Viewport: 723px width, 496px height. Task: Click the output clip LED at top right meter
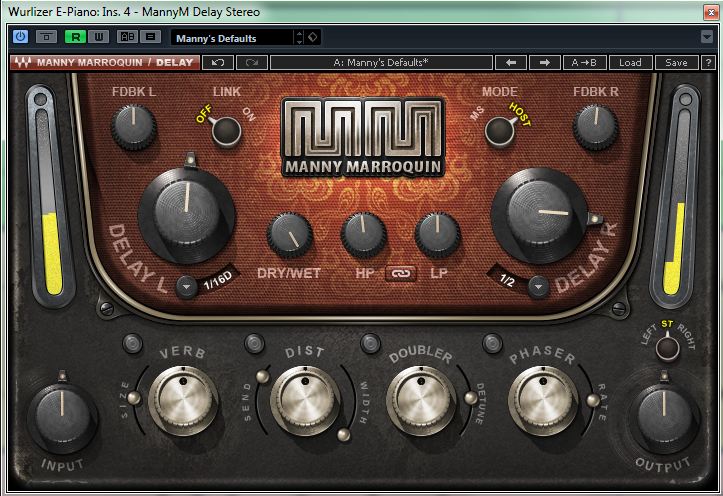coord(685,99)
